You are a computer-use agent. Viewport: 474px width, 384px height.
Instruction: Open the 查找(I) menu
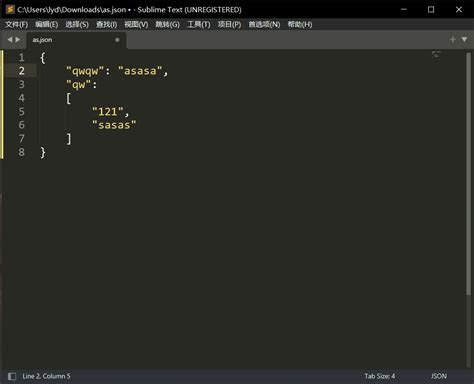coord(107,24)
